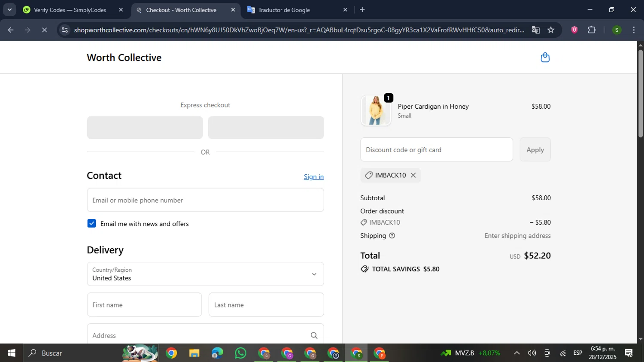Open the Chrome profile avatar S
The height and width of the screenshot is (362, 644).
617,30
